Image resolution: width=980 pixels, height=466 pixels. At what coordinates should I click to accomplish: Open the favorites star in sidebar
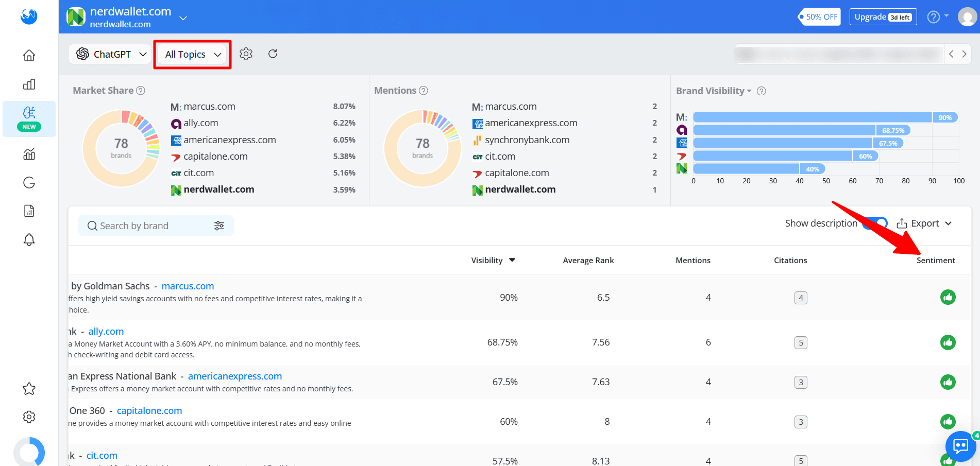coord(29,389)
